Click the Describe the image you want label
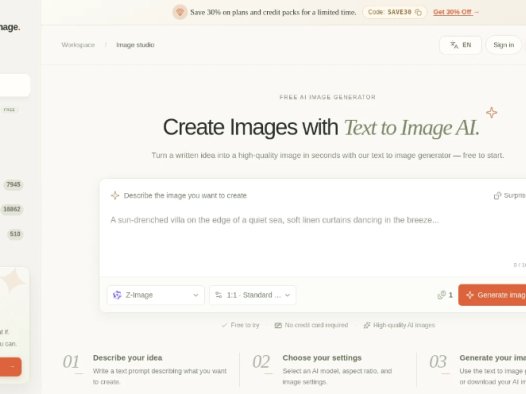 (185, 195)
